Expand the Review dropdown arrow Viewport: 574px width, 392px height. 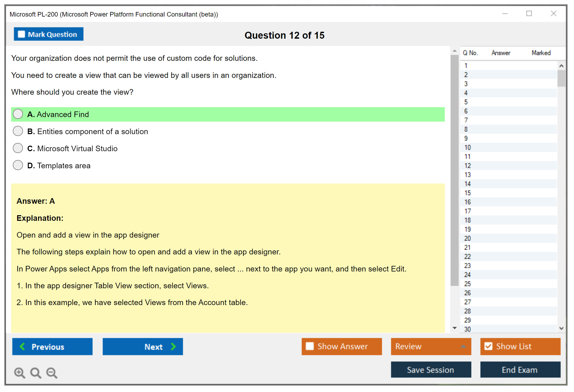pyautogui.click(x=463, y=346)
